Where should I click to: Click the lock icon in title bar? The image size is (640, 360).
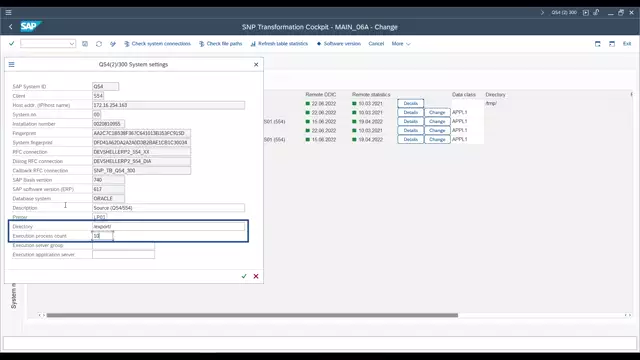596,13
